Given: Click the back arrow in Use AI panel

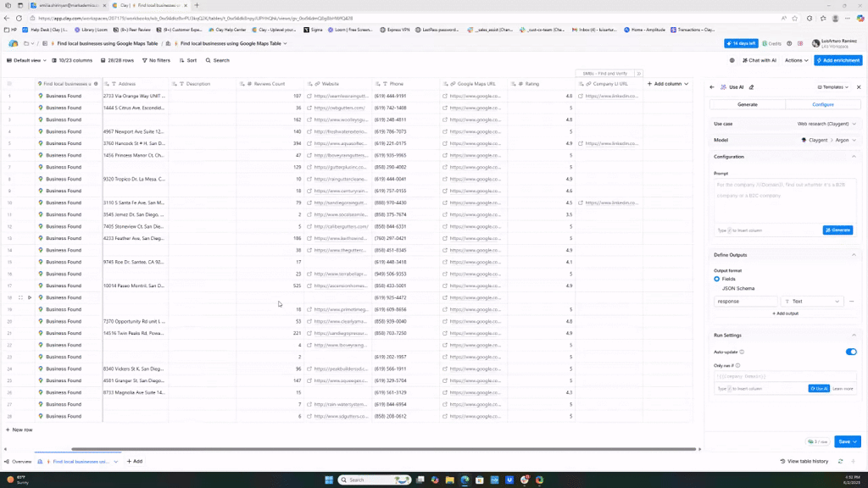Looking at the screenshot, I should [712, 87].
